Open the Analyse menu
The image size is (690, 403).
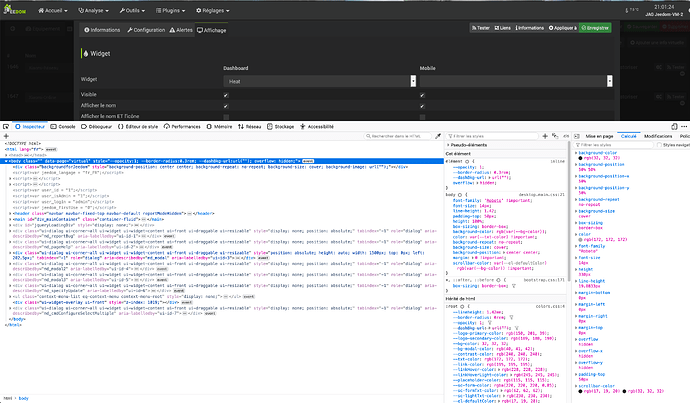pos(93,10)
